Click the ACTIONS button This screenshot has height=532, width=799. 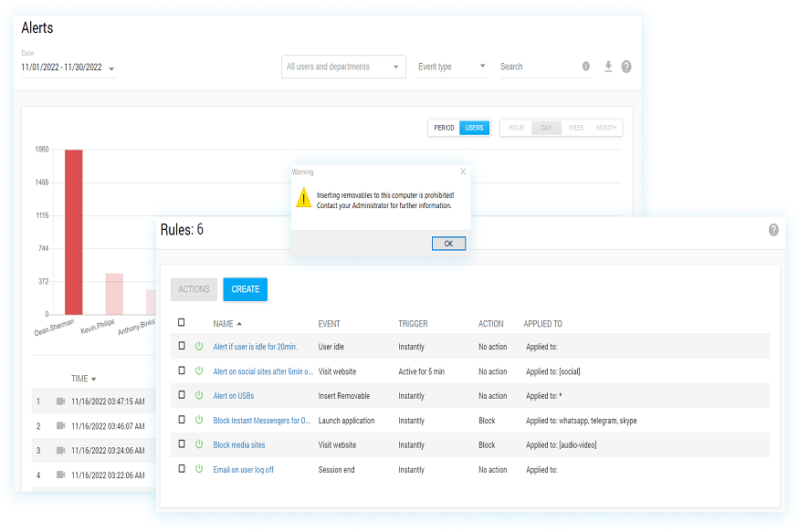pos(194,289)
